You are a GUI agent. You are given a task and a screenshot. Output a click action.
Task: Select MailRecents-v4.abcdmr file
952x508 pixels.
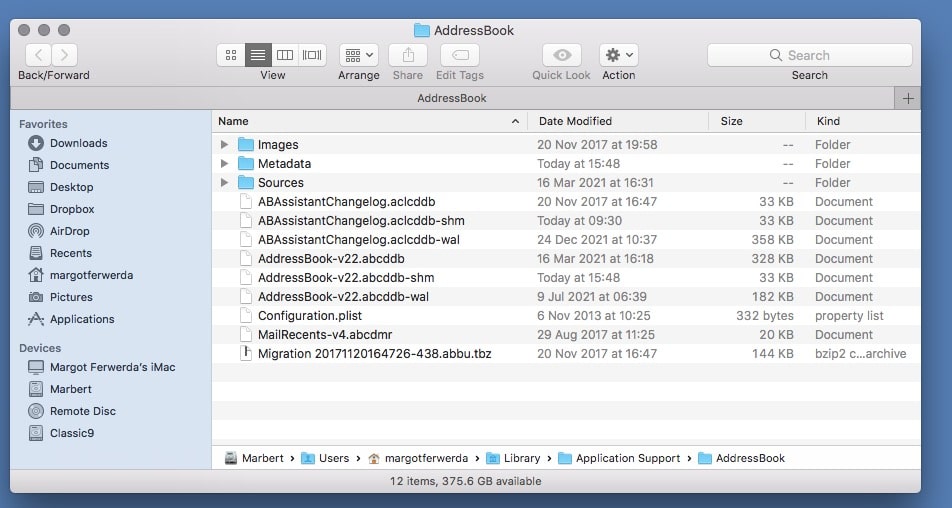click(566, 334)
